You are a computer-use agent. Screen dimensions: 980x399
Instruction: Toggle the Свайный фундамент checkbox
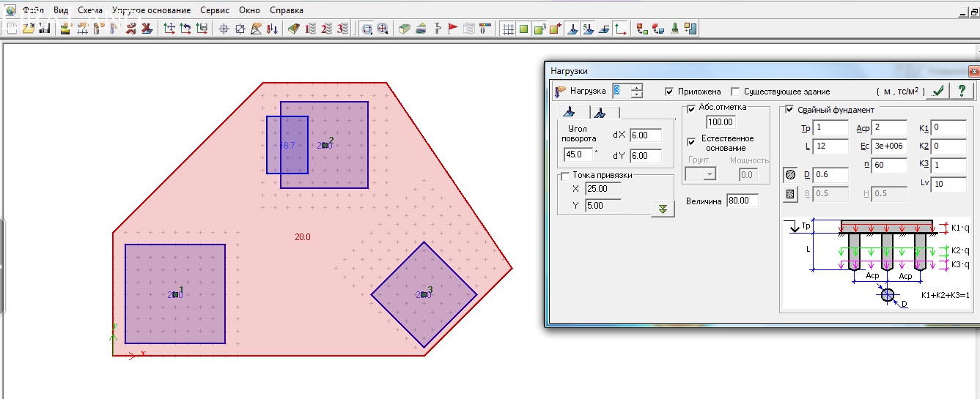click(x=789, y=110)
